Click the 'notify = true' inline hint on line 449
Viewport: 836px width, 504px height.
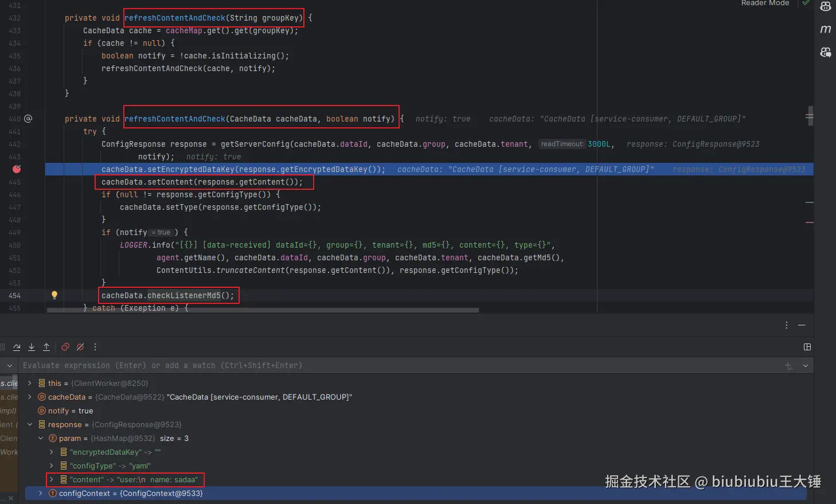pyautogui.click(x=162, y=232)
